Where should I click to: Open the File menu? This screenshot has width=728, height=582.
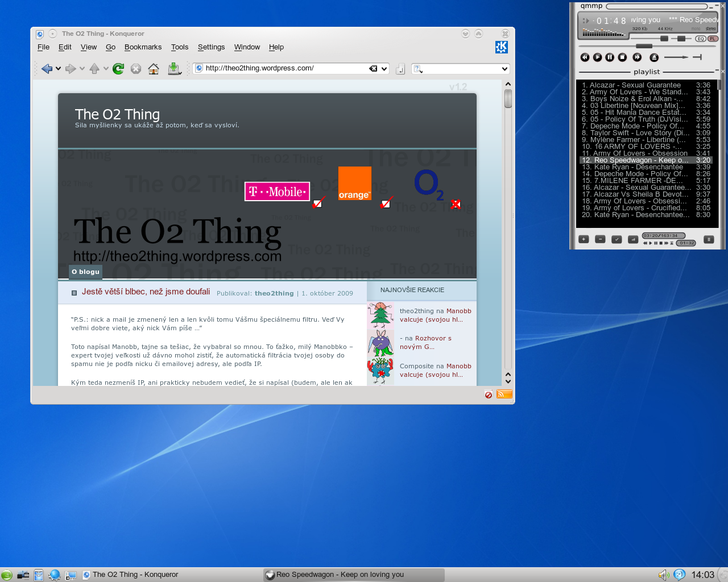tap(43, 47)
